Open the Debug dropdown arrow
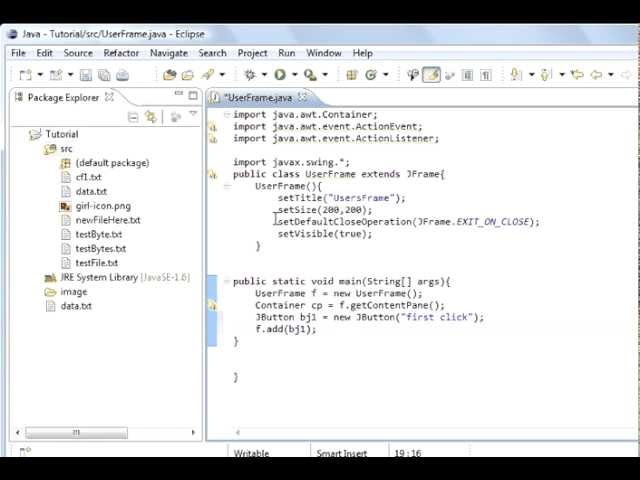 coord(264,75)
